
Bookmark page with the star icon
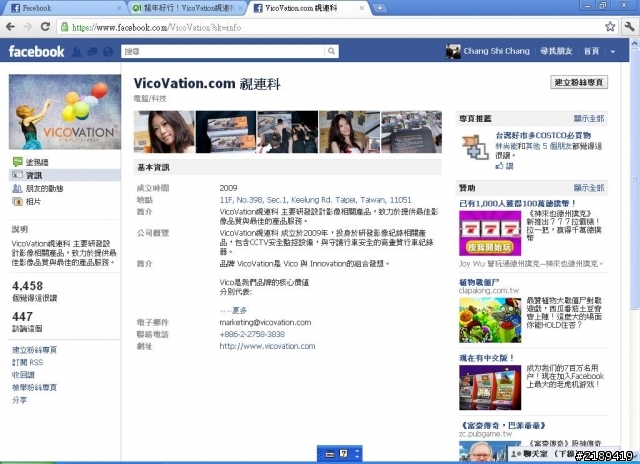click(x=610, y=27)
